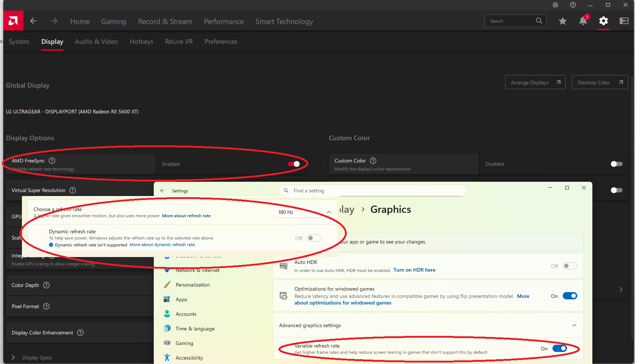Turn off Variable refresh rate switch

(x=559, y=348)
